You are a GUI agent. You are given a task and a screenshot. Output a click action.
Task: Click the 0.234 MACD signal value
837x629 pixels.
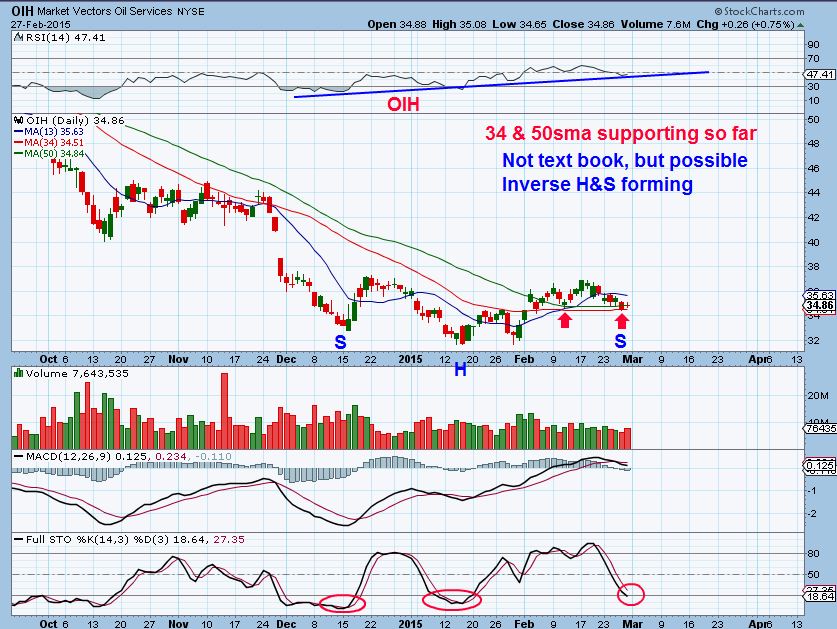tap(171, 457)
